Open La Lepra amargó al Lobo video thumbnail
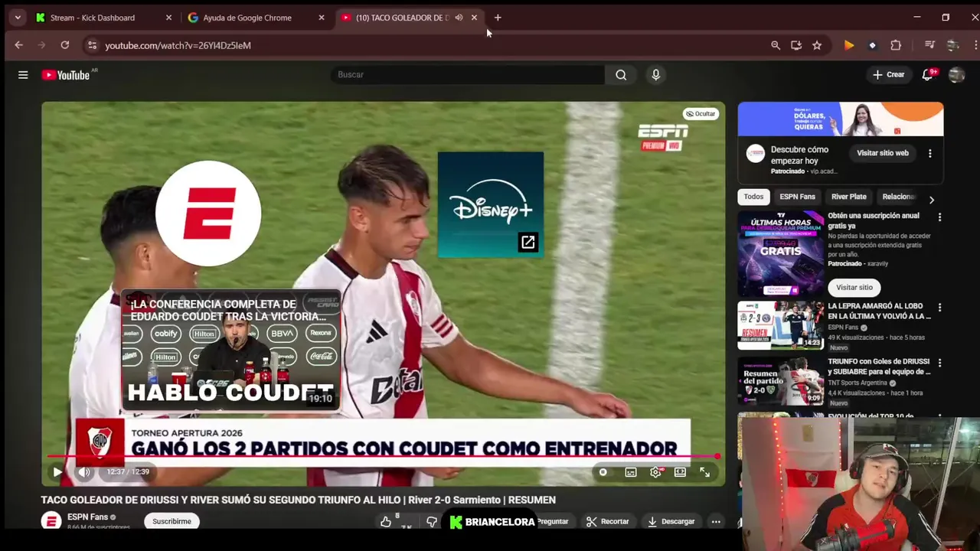 pos(780,324)
